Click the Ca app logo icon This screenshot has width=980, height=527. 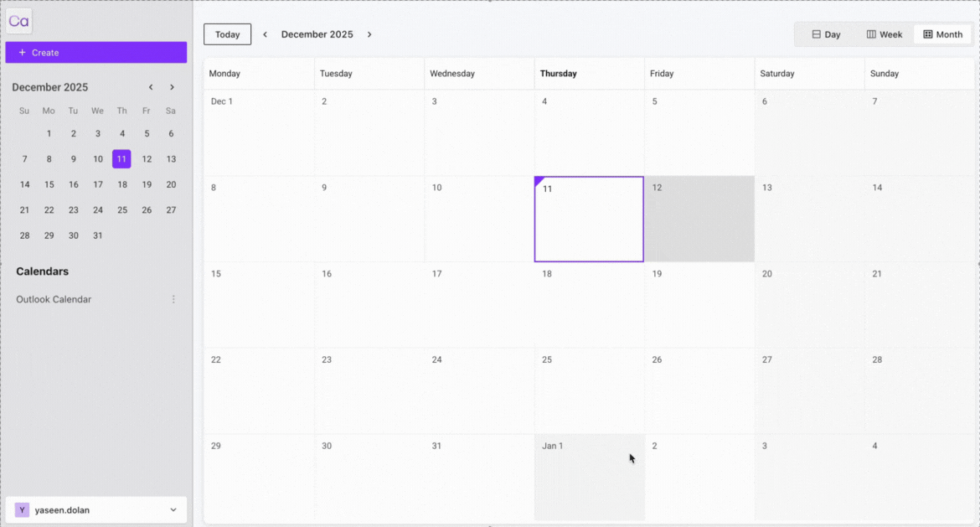18,21
